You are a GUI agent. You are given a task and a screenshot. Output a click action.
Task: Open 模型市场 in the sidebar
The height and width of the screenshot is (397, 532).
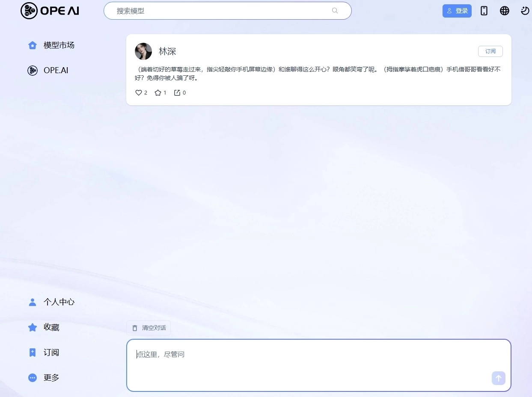click(x=58, y=45)
